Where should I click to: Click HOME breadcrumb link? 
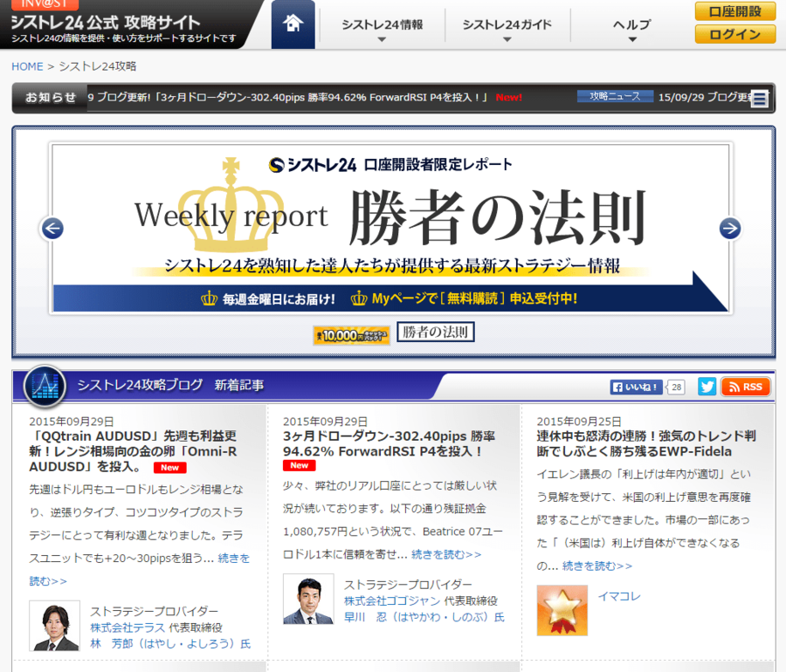point(27,66)
